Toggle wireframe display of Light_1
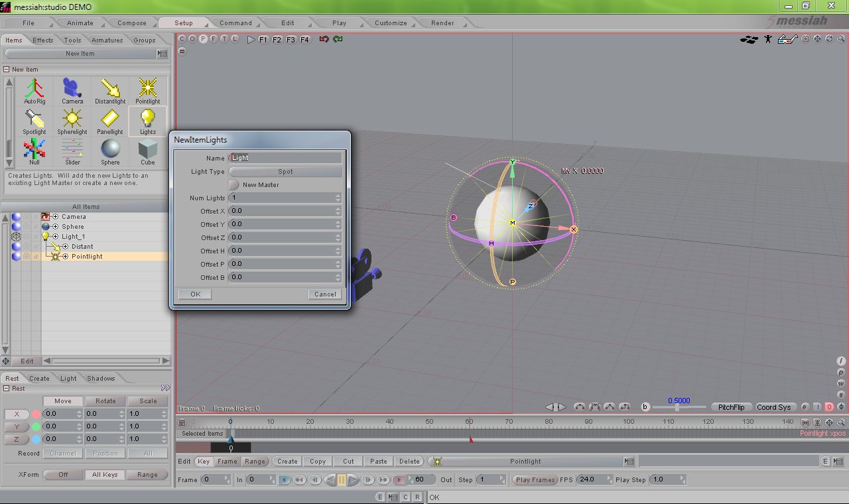 (16, 237)
